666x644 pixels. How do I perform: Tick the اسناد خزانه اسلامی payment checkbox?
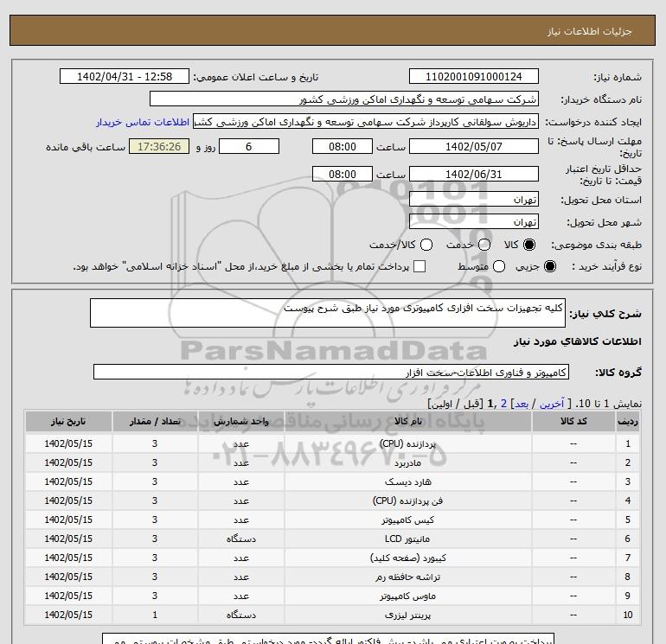point(419,266)
